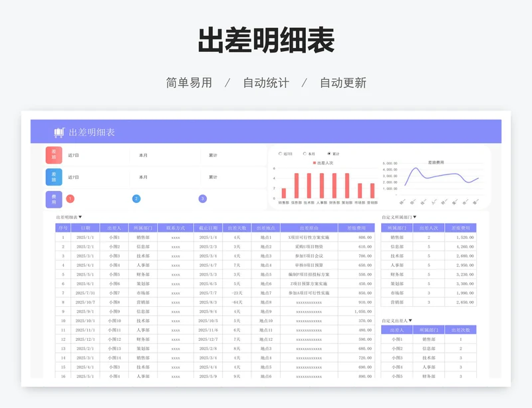532x408 pixels.
Task: Click the red 差旅 icon tile
Action: pos(54,155)
